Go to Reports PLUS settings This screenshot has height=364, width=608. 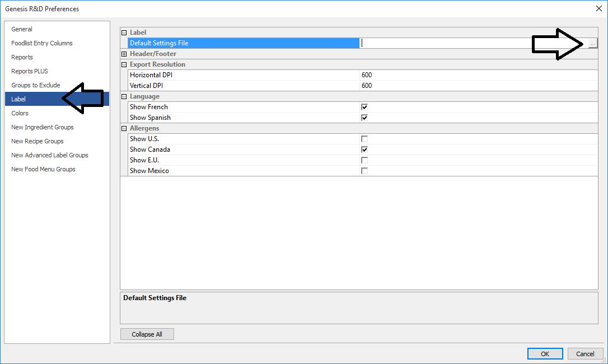30,71
